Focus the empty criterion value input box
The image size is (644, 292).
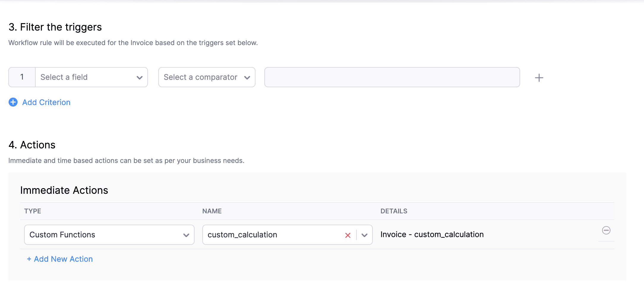coord(392,77)
